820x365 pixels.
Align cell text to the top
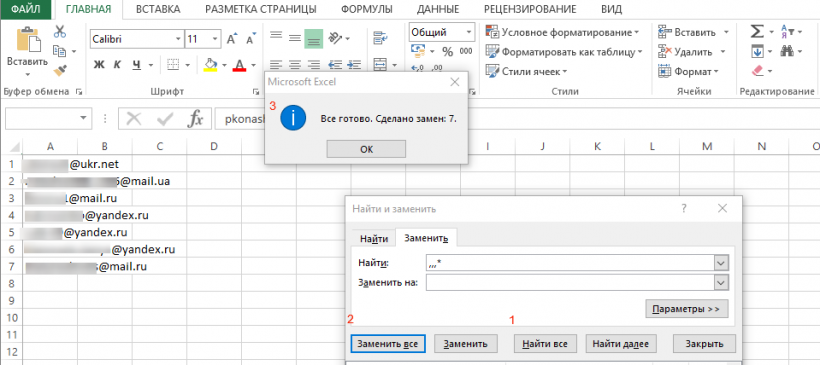(276, 37)
